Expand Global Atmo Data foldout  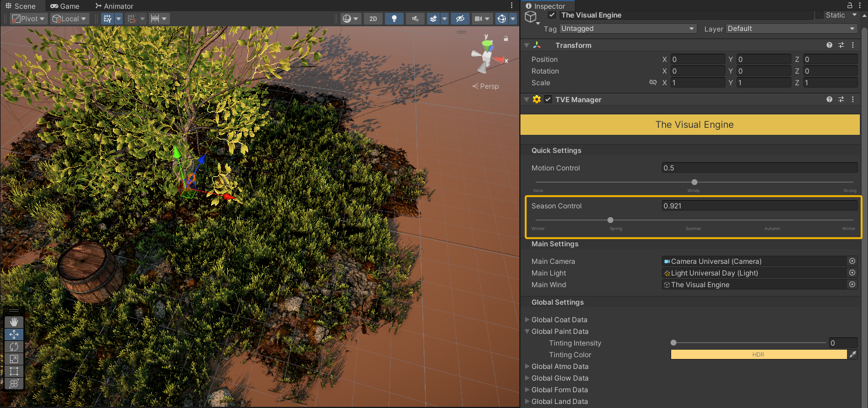pos(527,367)
